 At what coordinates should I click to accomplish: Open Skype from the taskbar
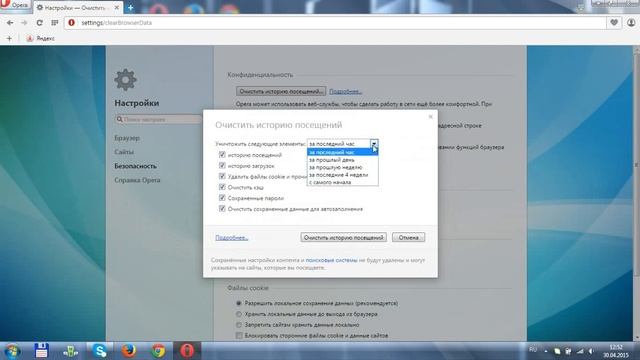(x=100, y=351)
